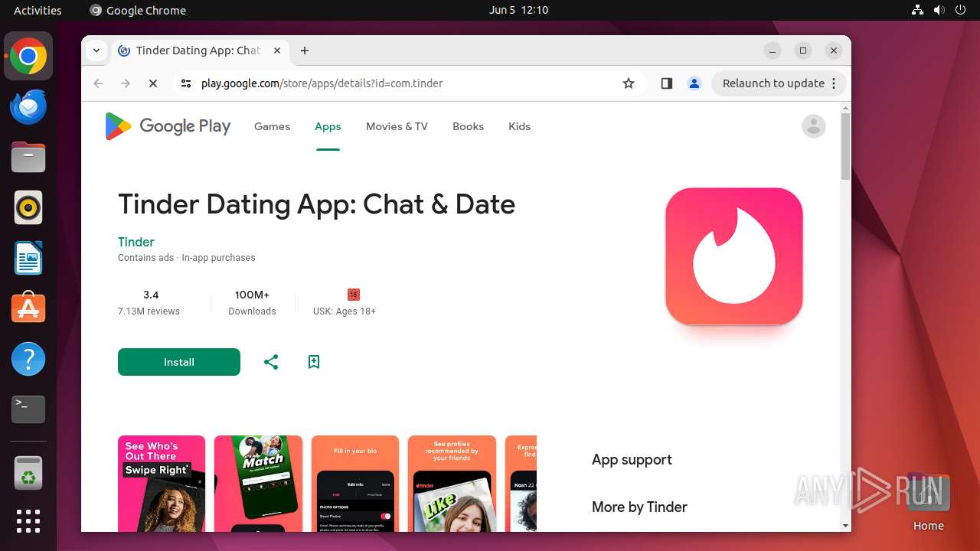Open Activities overview
This screenshot has height=551, width=980.
(x=38, y=10)
